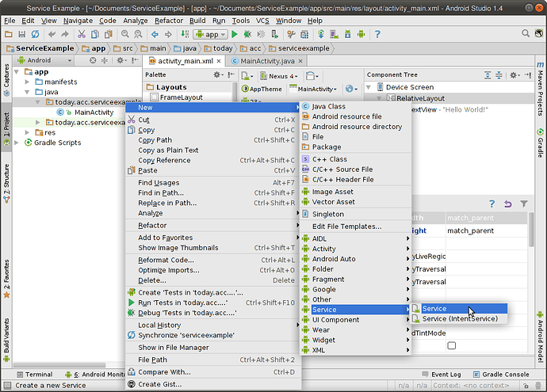The height and width of the screenshot is (392, 547).
Task: Click the restore default value arrow icon
Action: coord(507,204)
